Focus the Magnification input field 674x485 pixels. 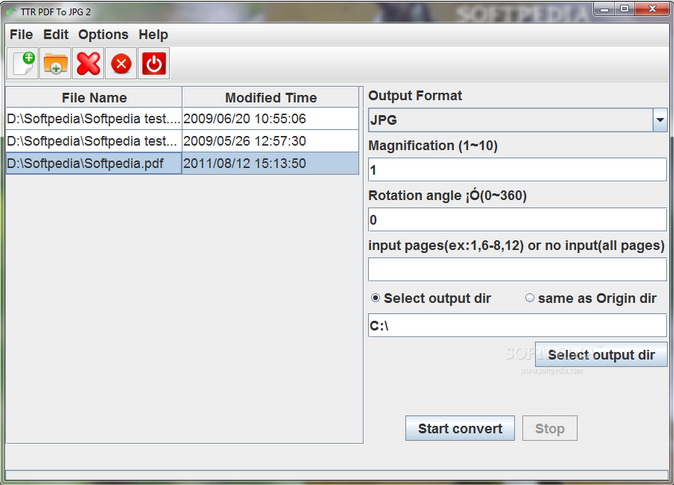coord(518,170)
